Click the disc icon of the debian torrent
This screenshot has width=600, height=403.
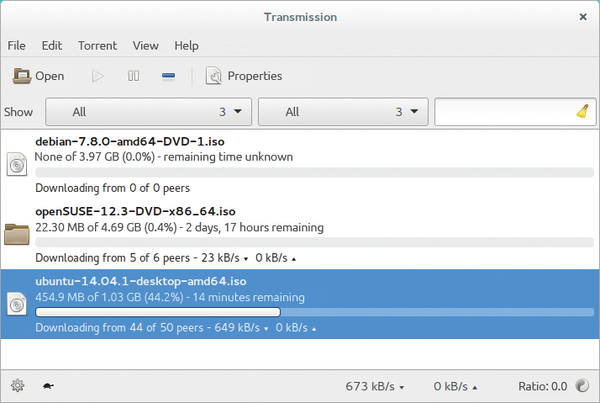(x=16, y=164)
